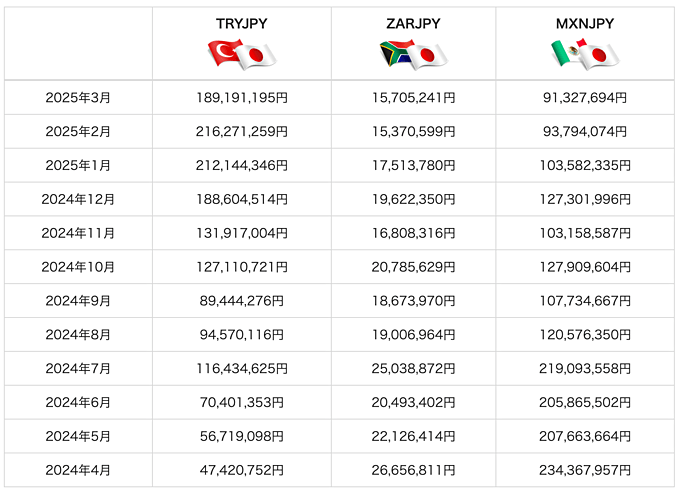Click the South Africa-Japan flag icon

[413, 55]
